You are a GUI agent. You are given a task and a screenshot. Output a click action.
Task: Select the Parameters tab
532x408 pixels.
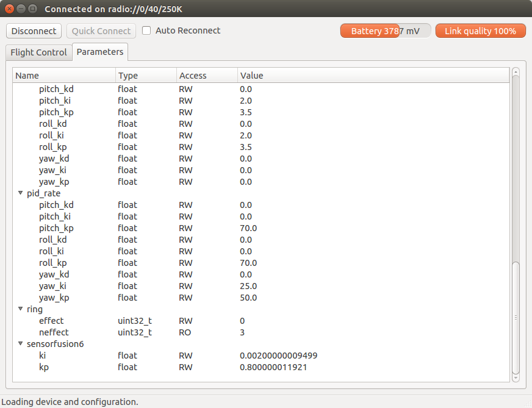(100, 52)
